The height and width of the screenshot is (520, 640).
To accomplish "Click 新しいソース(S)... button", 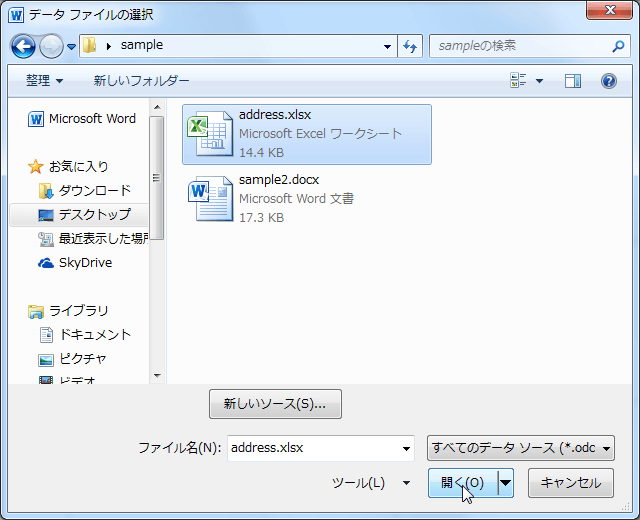I will (x=275, y=404).
